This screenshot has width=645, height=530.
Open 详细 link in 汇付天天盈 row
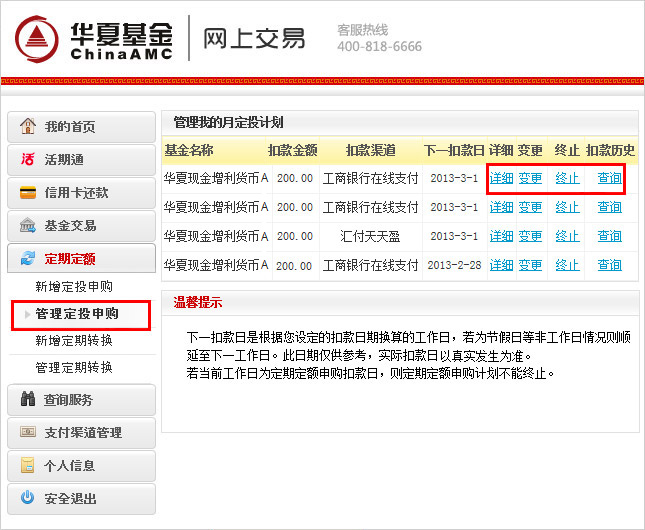point(501,236)
